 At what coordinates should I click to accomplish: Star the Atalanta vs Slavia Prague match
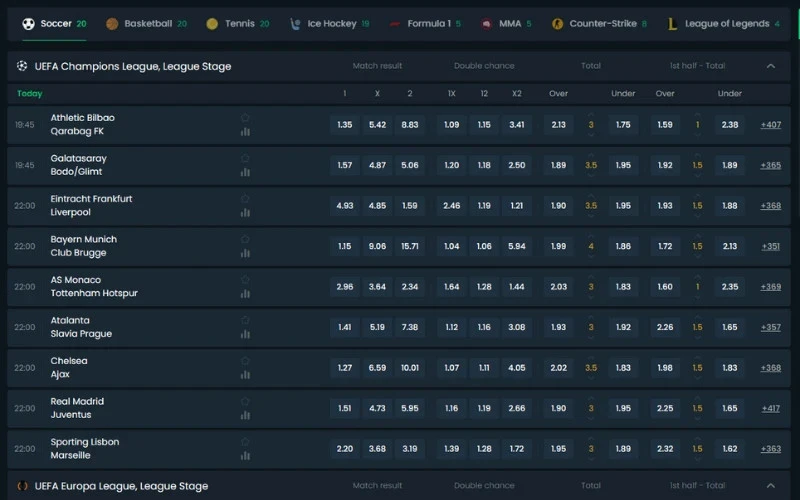tap(245, 320)
